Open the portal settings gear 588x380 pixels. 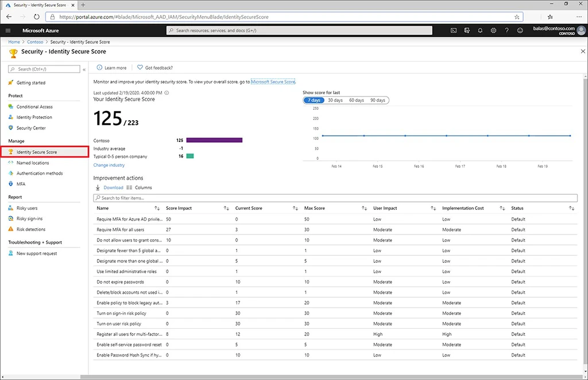click(493, 30)
